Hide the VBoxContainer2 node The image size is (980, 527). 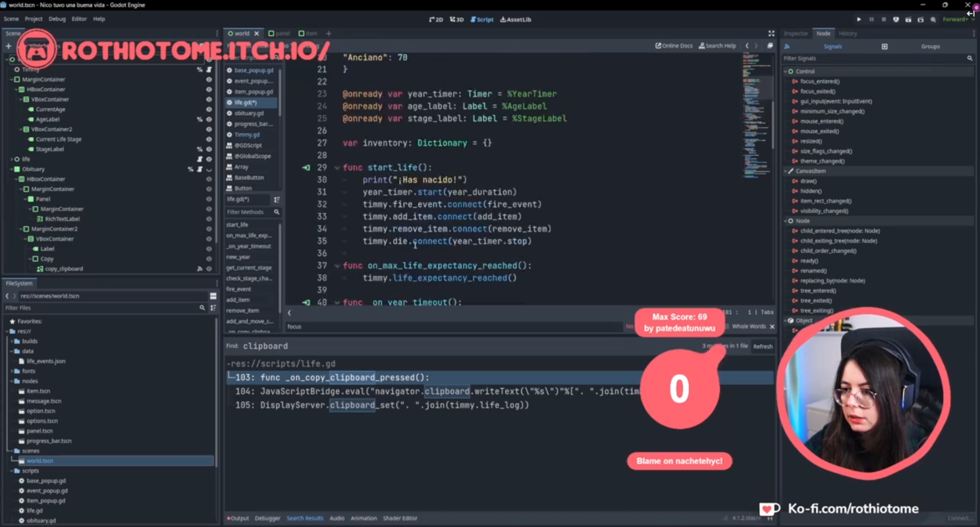209,130
